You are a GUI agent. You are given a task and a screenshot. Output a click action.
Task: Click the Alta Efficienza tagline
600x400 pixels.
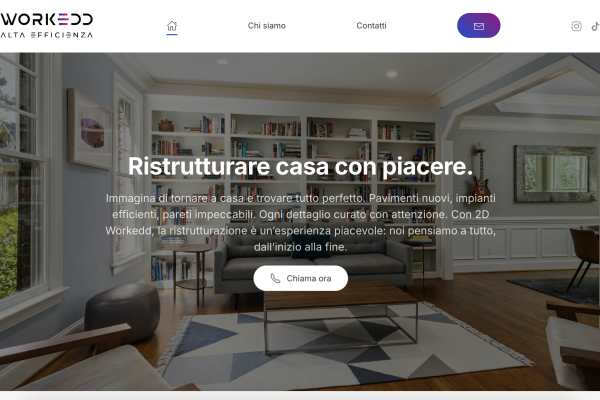(x=47, y=35)
